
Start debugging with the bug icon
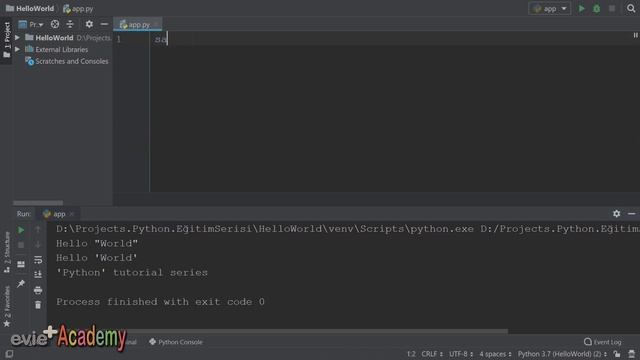[597, 8]
